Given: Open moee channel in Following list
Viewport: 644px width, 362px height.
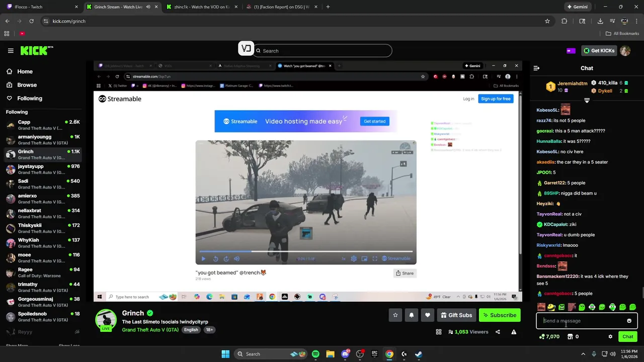Looking at the screenshot, I should coord(42,258).
